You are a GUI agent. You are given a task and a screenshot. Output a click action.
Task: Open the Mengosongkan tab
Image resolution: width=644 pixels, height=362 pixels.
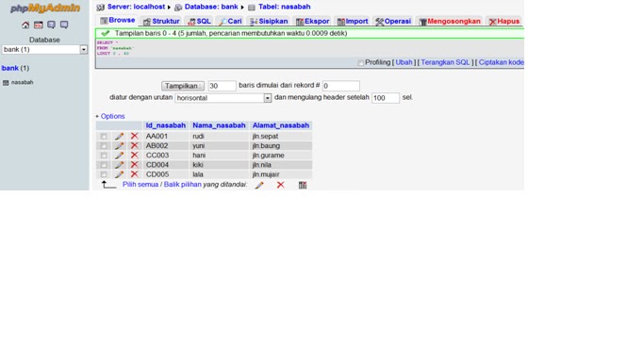coord(450,22)
